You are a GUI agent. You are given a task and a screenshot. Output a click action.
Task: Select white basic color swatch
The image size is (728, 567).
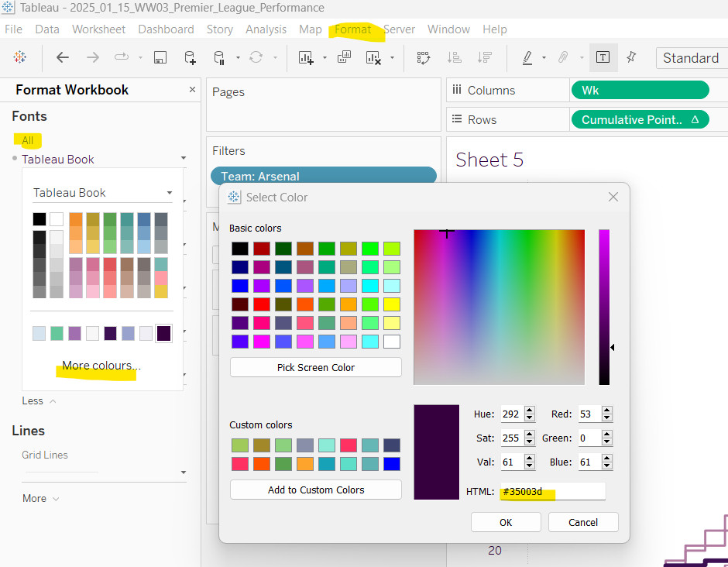click(x=392, y=342)
